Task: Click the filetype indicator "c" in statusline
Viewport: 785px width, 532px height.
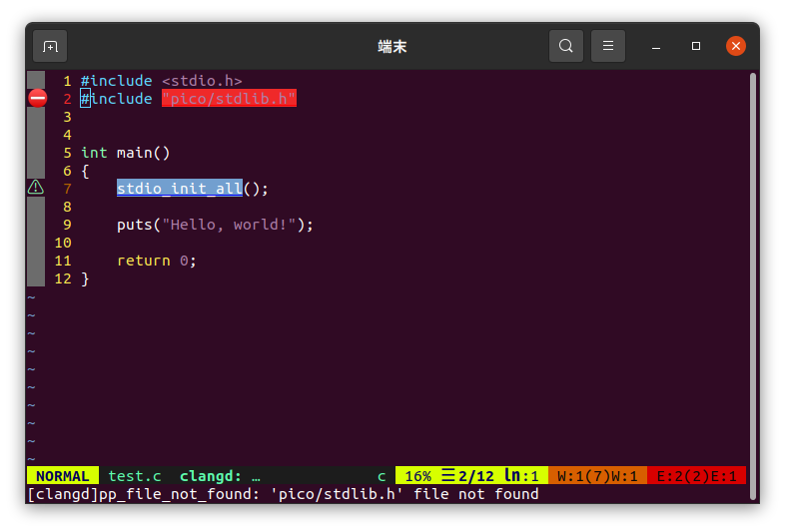Action: (382, 476)
